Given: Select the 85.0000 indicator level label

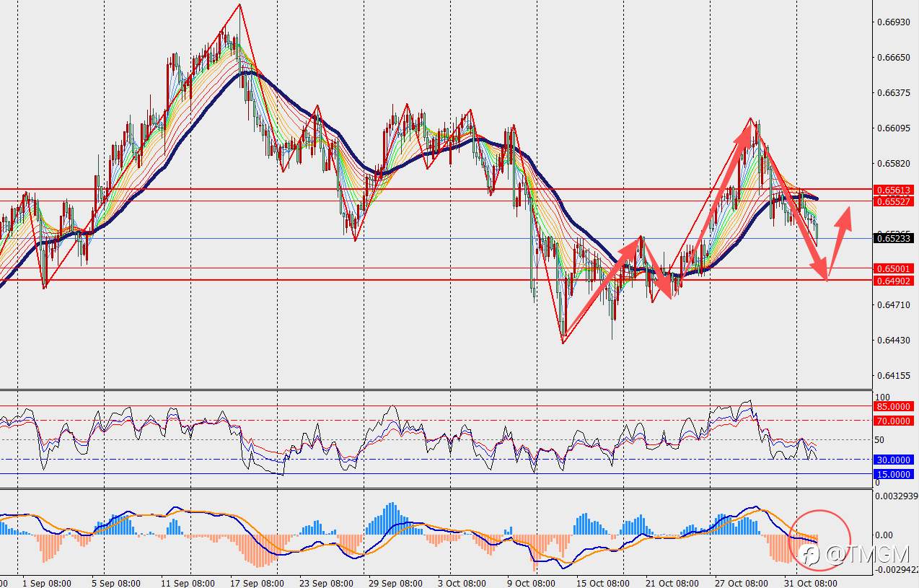Looking at the screenshot, I should (894, 406).
